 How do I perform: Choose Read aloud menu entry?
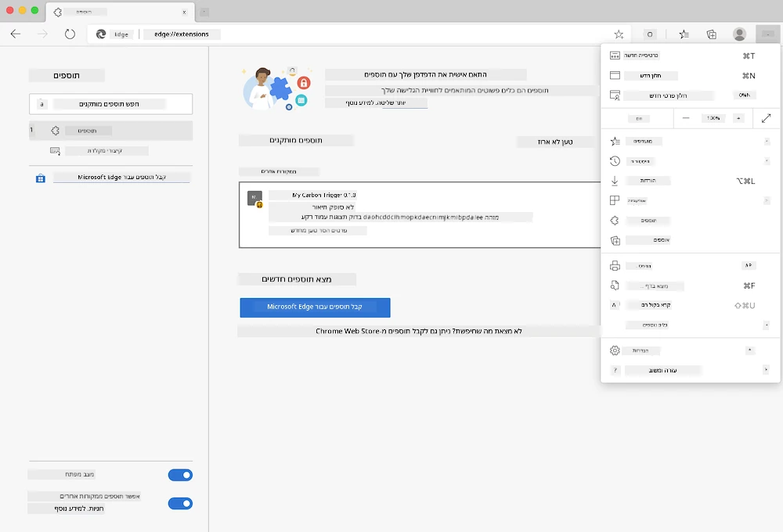[690, 305]
